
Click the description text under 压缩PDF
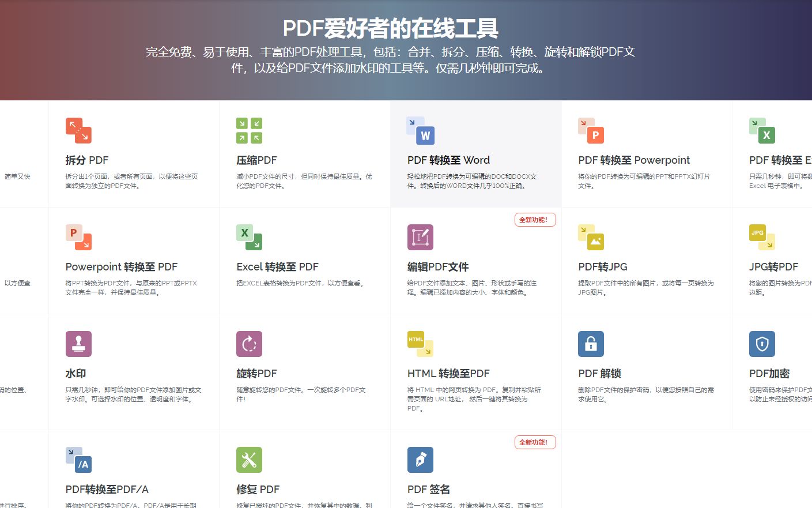[304, 181]
